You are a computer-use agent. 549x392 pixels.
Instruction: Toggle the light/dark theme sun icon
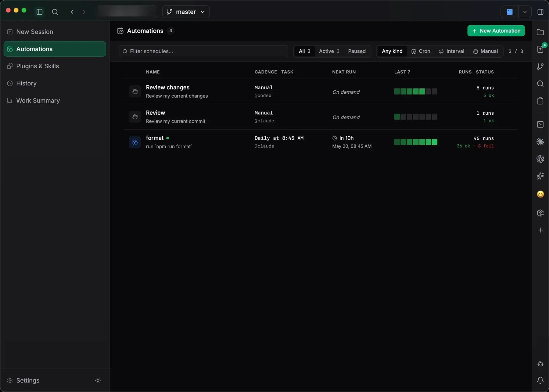tap(98, 380)
